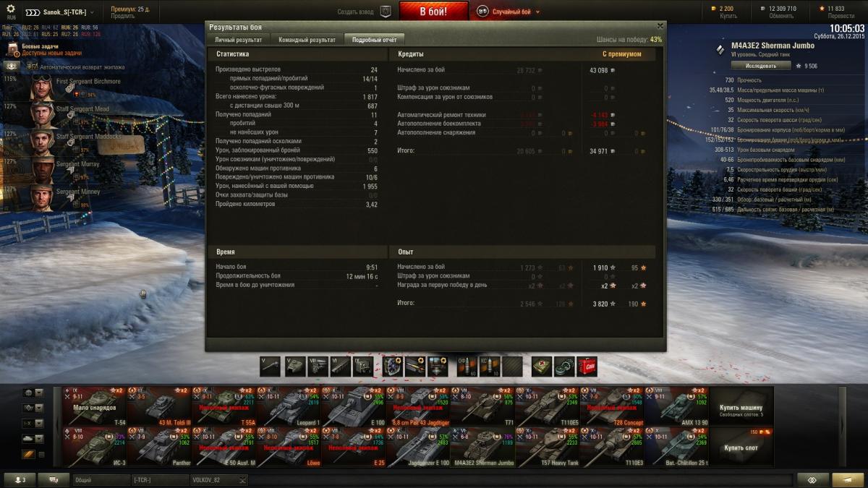Select the Bat.-Châtillon 25 t tank
868x488 pixels.
click(677, 447)
